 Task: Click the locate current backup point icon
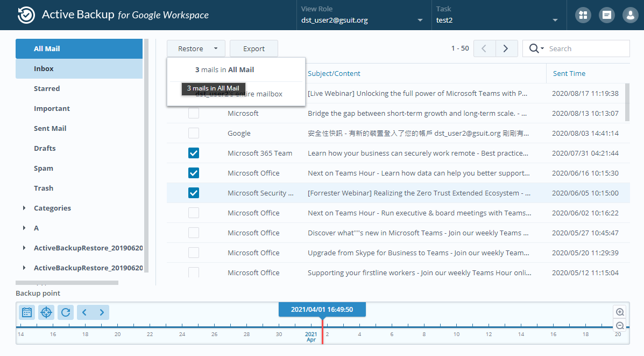[x=46, y=312]
